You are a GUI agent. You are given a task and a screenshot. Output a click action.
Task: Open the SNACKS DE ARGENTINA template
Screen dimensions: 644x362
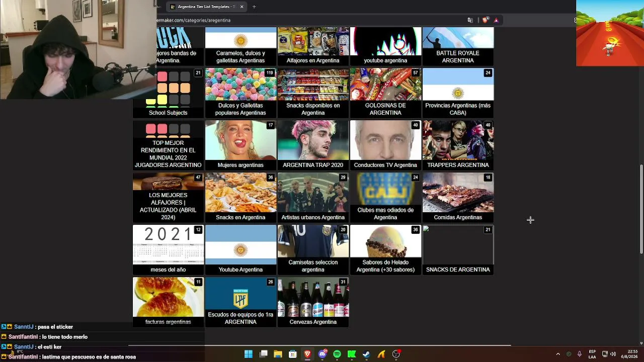(x=458, y=249)
